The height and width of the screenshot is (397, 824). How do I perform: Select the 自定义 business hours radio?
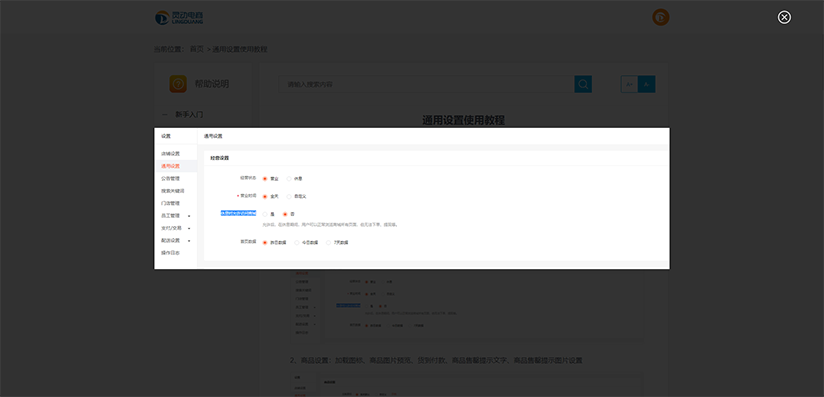click(x=289, y=196)
